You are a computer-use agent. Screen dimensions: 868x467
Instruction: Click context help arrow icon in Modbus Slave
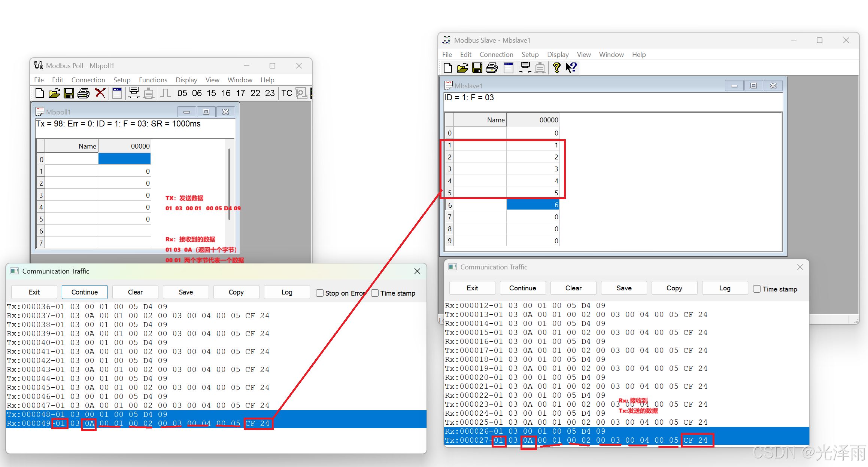click(x=571, y=68)
